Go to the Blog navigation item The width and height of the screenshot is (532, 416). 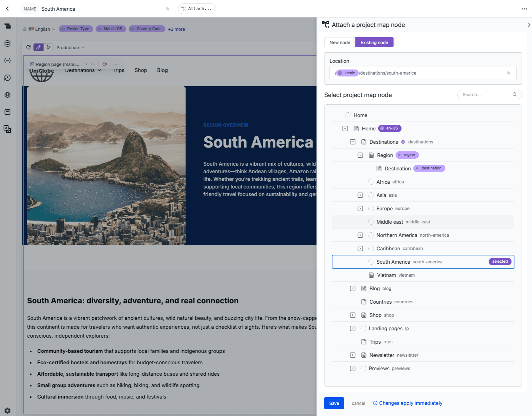[162, 70]
